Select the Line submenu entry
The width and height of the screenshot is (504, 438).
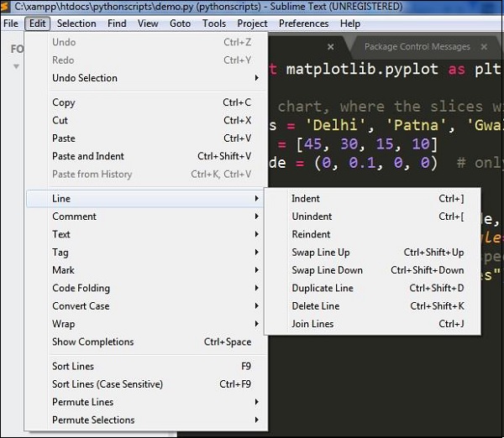click(x=146, y=199)
